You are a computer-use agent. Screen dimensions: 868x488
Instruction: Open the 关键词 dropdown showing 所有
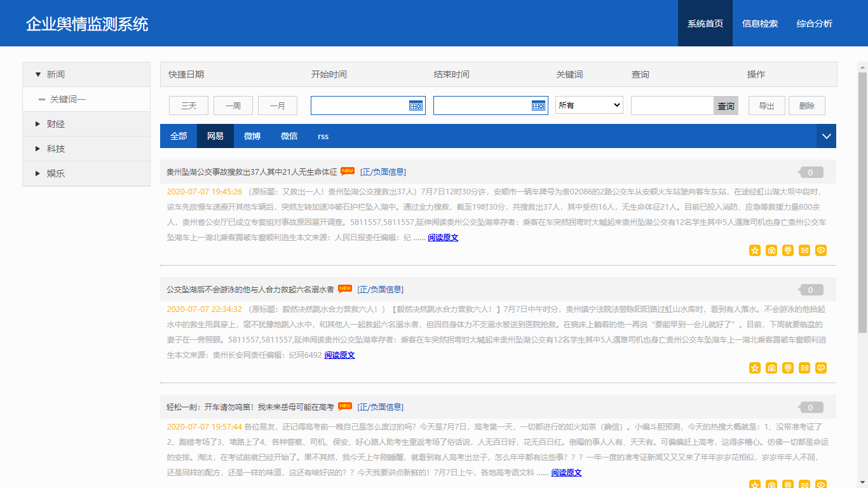(x=589, y=105)
